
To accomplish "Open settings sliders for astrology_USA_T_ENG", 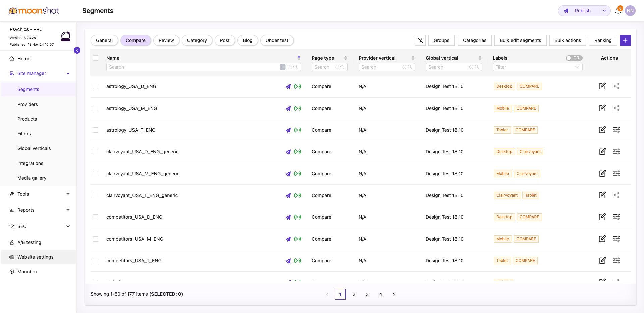I will click(x=616, y=130).
